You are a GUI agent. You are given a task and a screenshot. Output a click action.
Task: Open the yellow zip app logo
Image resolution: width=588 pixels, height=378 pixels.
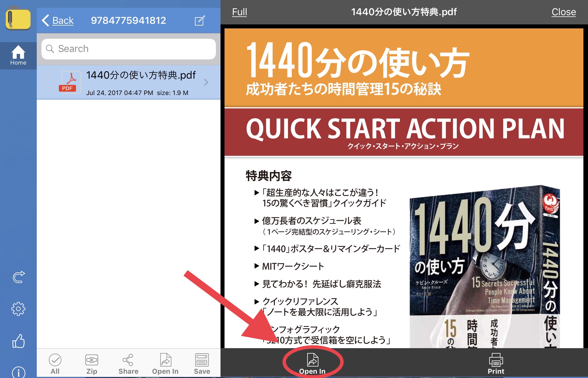point(18,18)
